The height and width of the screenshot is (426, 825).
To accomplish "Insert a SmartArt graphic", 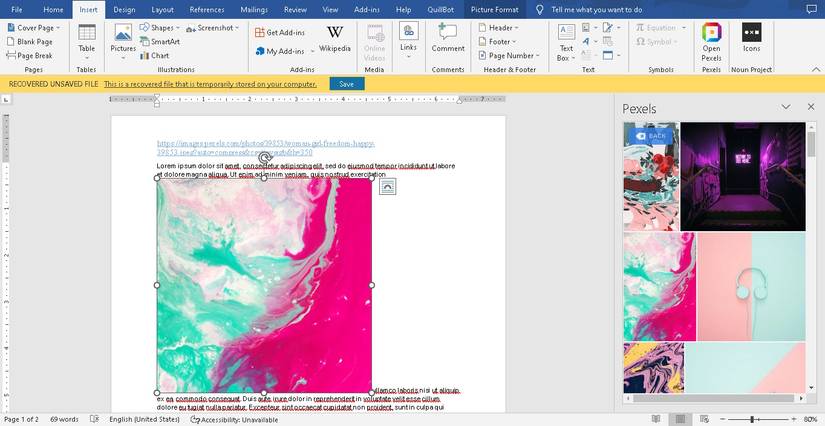I will (160, 42).
